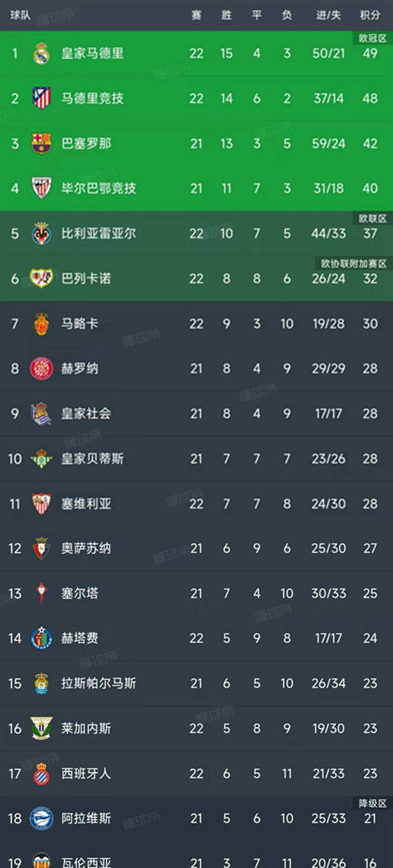The image size is (393, 868).
Task: Tap the 欧冠区 zone label
Action: point(372,38)
